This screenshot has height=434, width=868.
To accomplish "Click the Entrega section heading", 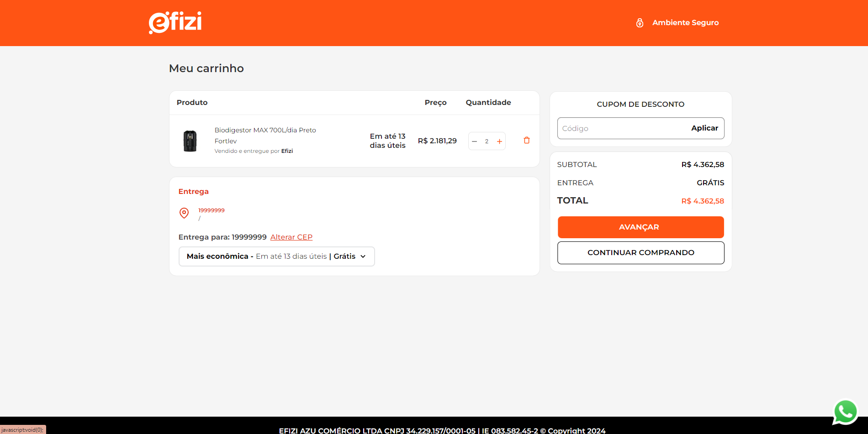I will tap(194, 192).
